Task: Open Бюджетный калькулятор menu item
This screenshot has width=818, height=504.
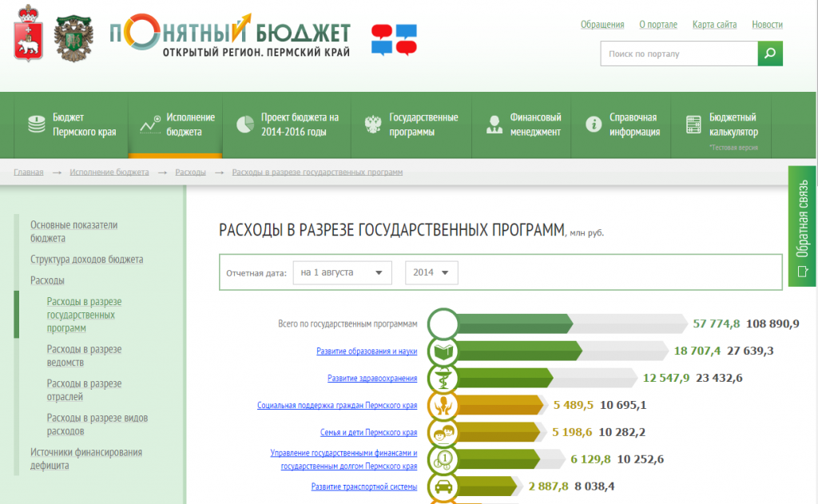Action: coord(721,125)
